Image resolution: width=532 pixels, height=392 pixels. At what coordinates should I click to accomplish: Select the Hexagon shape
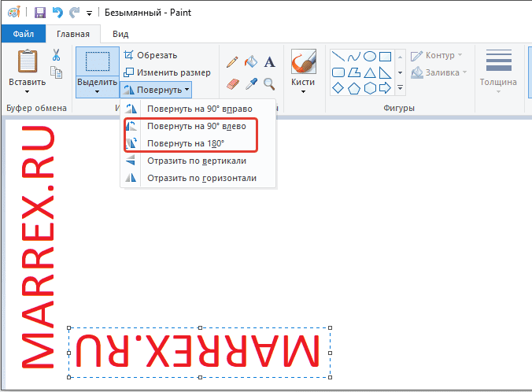[x=370, y=89]
